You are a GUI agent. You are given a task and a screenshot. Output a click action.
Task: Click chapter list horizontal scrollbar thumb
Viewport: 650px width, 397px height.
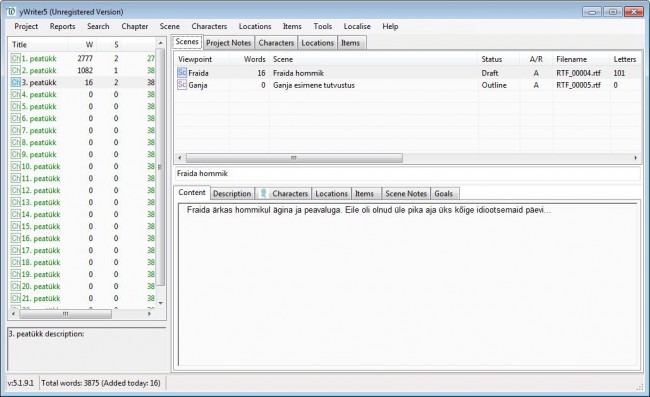[65, 314]
